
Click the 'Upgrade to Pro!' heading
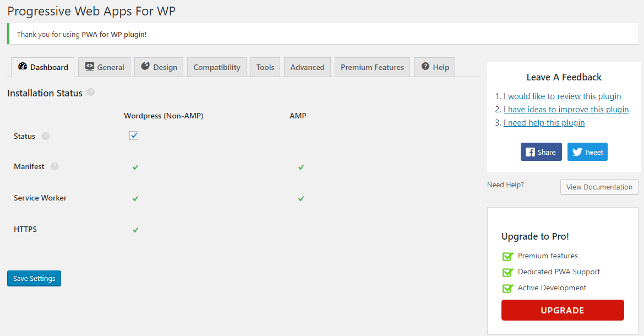(x=535, y=237)
